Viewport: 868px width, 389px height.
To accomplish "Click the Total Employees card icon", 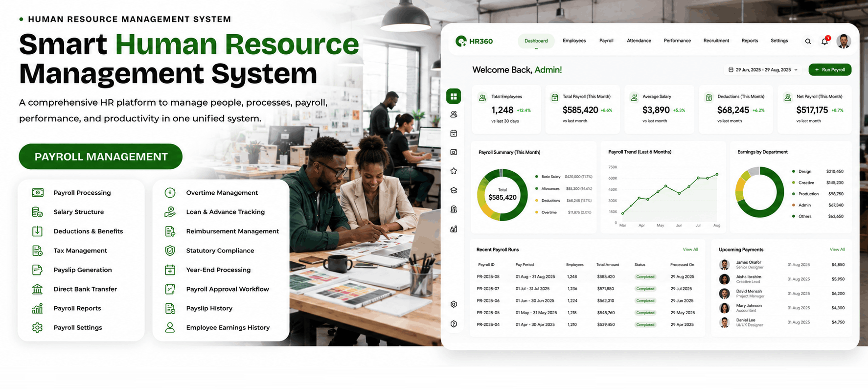I will tap(482, 98).
